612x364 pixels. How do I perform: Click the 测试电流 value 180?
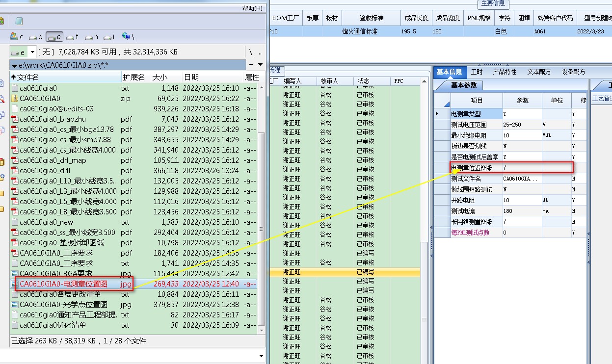click(x=522, y=211)
